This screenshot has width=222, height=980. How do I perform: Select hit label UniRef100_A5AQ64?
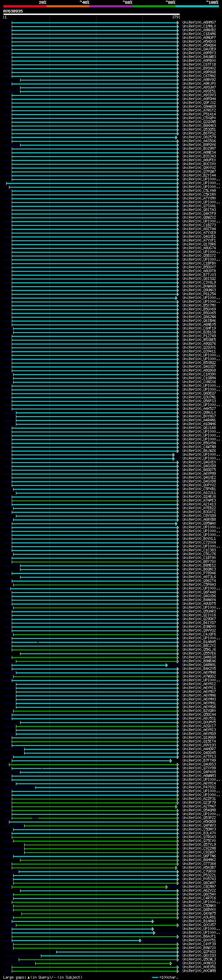tap(199, 45)
